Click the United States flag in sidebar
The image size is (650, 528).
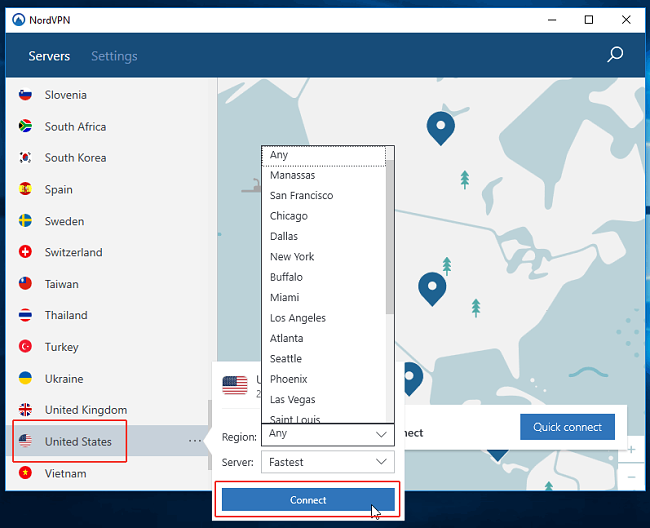25,441
